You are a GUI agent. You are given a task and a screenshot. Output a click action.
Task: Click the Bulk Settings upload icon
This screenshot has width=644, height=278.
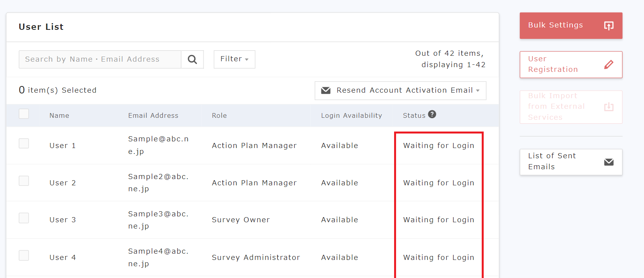[609, 26]
